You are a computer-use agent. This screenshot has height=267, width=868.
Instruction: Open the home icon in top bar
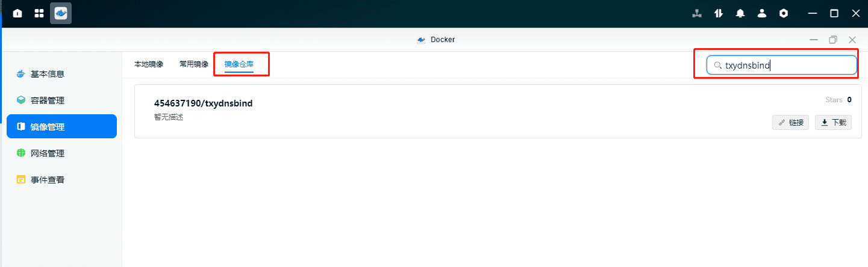coord(17,13)
